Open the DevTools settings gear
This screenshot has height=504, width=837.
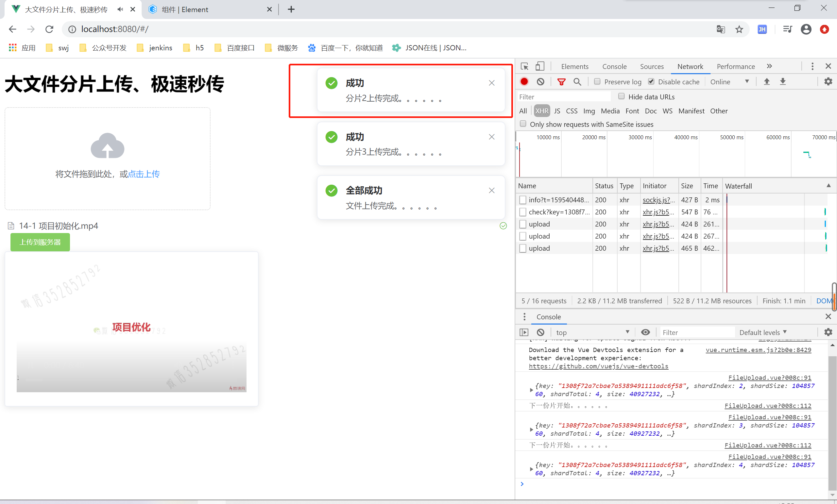(828, 81)
